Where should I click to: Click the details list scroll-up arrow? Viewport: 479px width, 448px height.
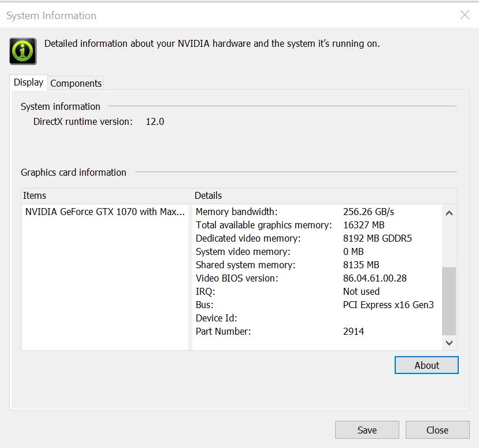point(449,213)
